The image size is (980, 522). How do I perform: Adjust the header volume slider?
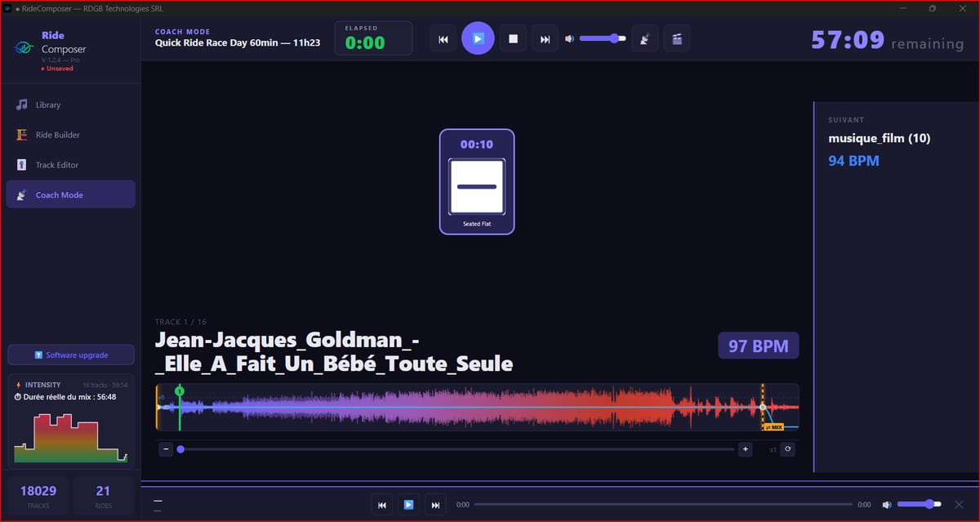click(603, 38)
